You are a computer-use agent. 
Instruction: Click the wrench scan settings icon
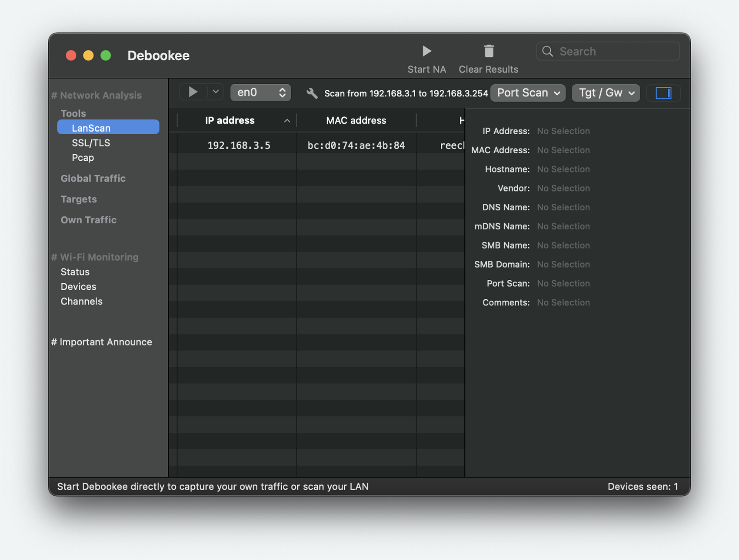[x=312, y=93]
